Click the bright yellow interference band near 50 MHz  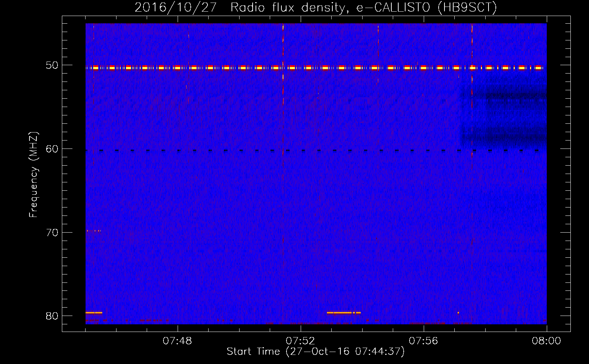click(x=315, y=68)
